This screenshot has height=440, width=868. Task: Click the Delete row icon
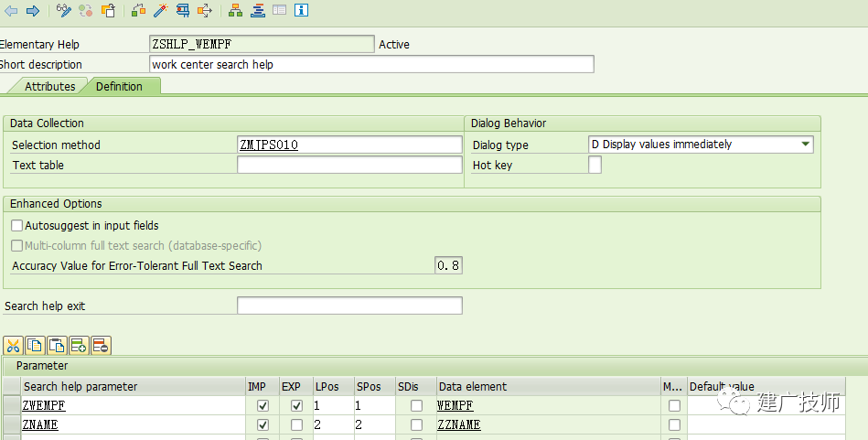[x=101, y=346]
